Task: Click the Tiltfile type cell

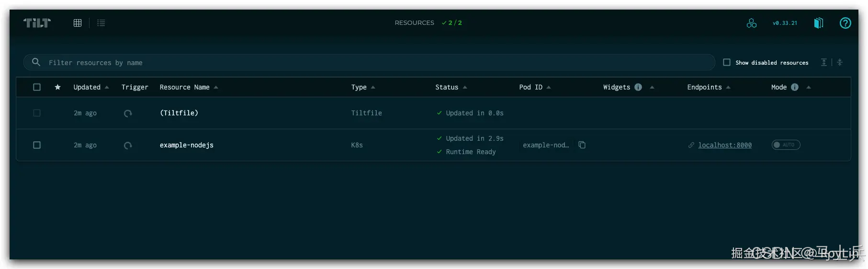Action: tap(367, 113)
